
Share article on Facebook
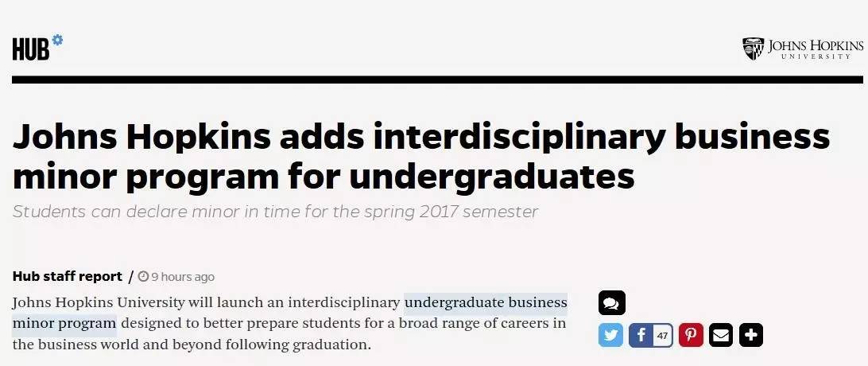(x=641, y=335)
